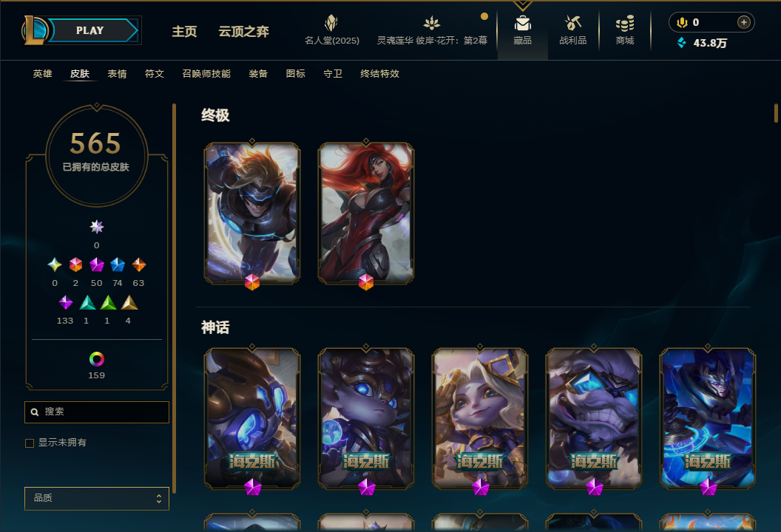Open the 商城 store coins icon

625,24
